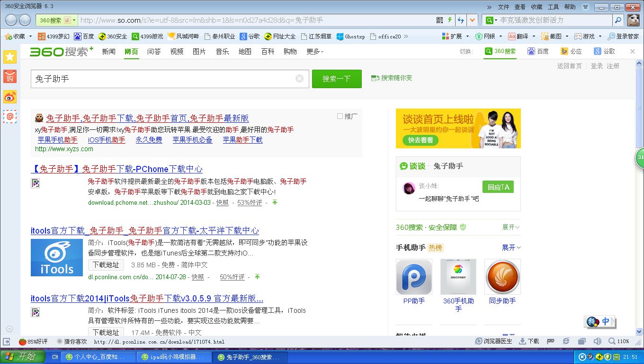Expand the 手机助手 展开 section
Screen dimensions: 644x364
[511, 247]
